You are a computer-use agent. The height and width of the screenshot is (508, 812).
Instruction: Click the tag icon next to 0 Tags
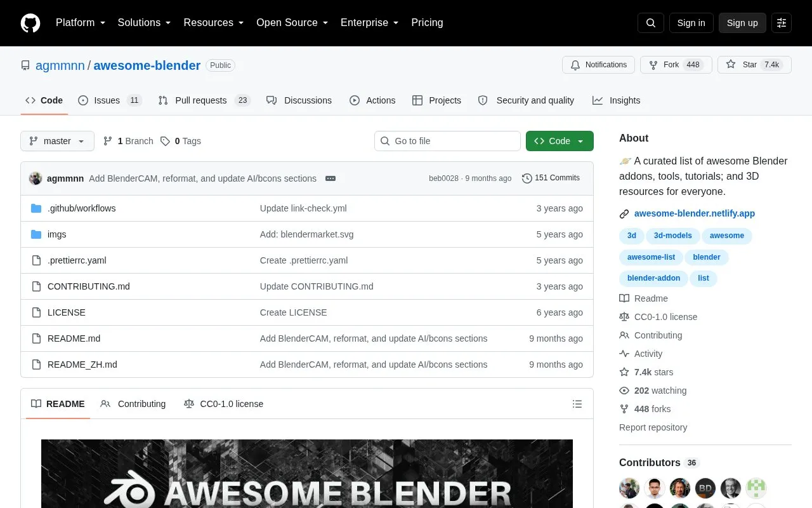pos(165,141)
